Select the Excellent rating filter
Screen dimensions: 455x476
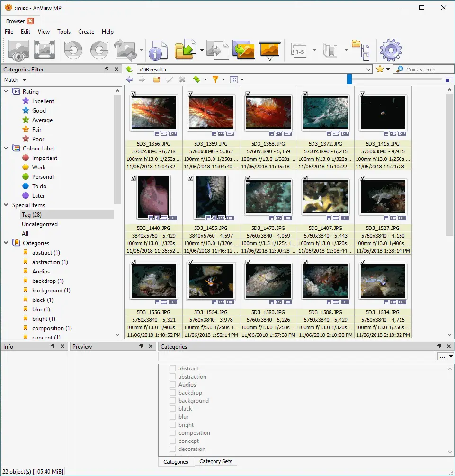[43, 101]
